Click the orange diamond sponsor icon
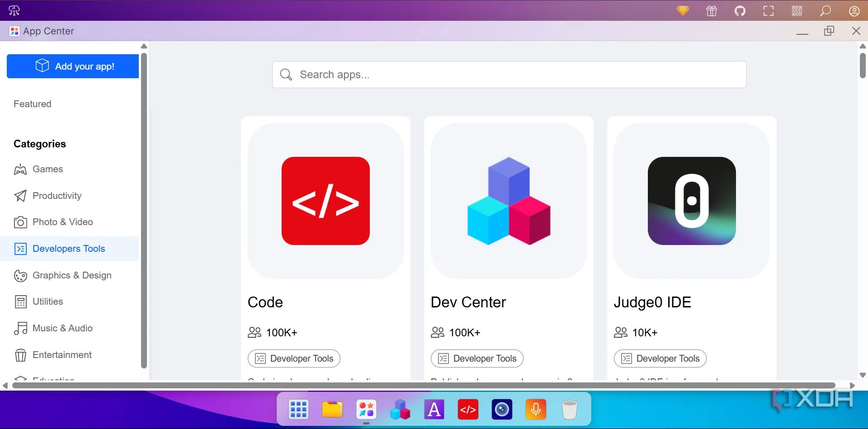Screen dimensions: 868x429 click(x=683, y=10)
